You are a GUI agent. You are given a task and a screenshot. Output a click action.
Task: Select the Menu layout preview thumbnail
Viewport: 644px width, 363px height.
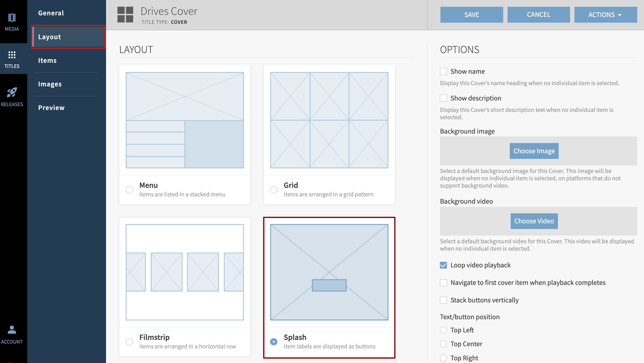point(185,120)
